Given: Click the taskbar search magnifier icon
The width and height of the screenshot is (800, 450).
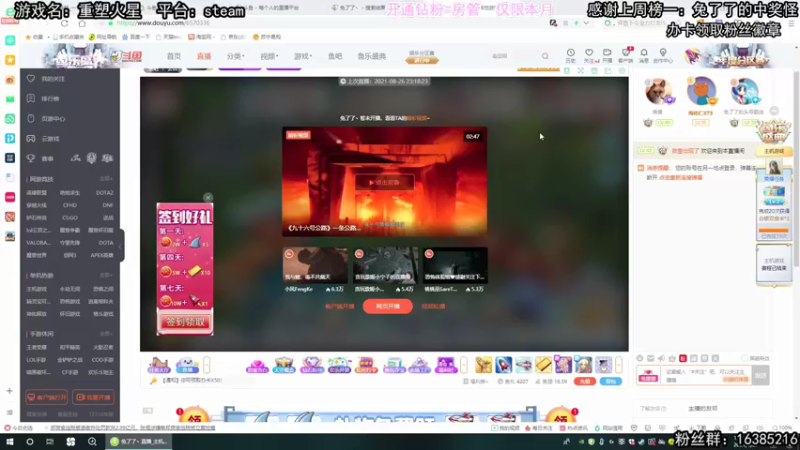Looking at the screenshot, I should tap(92, 441).
